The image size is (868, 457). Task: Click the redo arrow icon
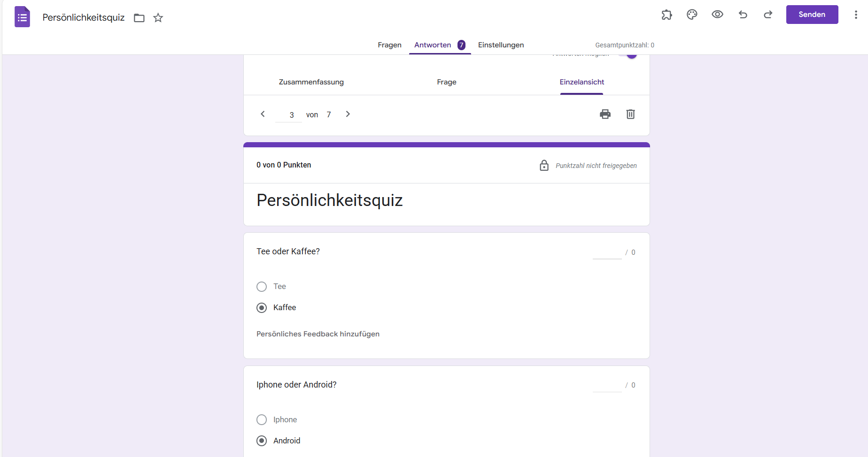[768, 15]
